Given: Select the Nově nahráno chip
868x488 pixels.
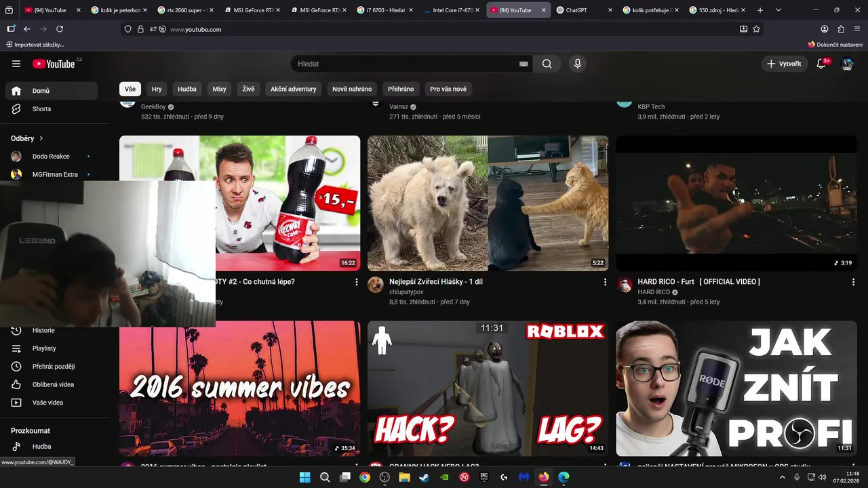Looking at the screenshot, I should click(352, 89).
